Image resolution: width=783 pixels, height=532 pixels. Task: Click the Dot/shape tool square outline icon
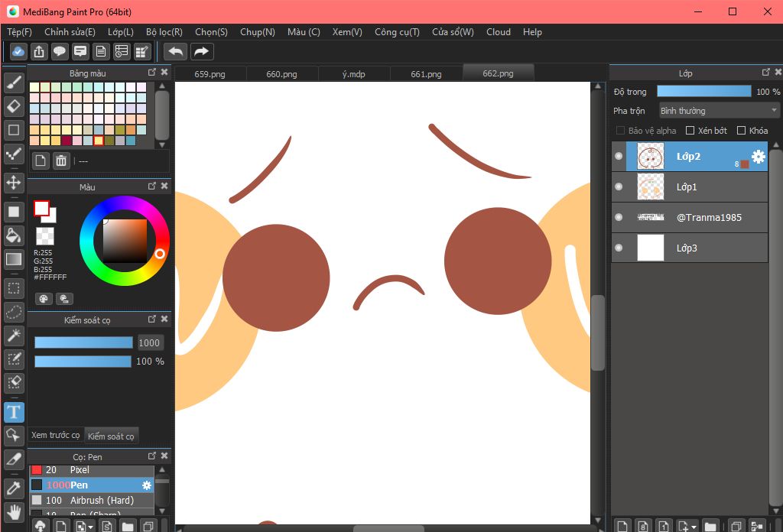click(14, 130)
